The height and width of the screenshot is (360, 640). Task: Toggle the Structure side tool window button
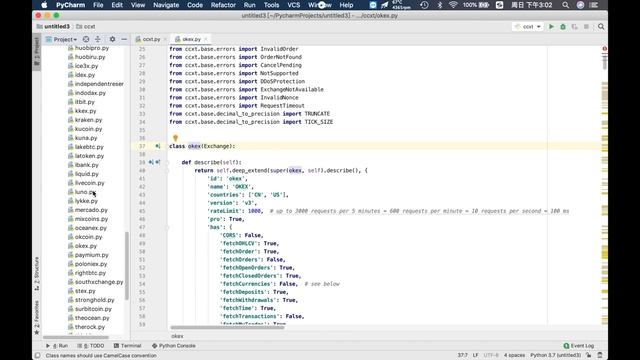37,273
